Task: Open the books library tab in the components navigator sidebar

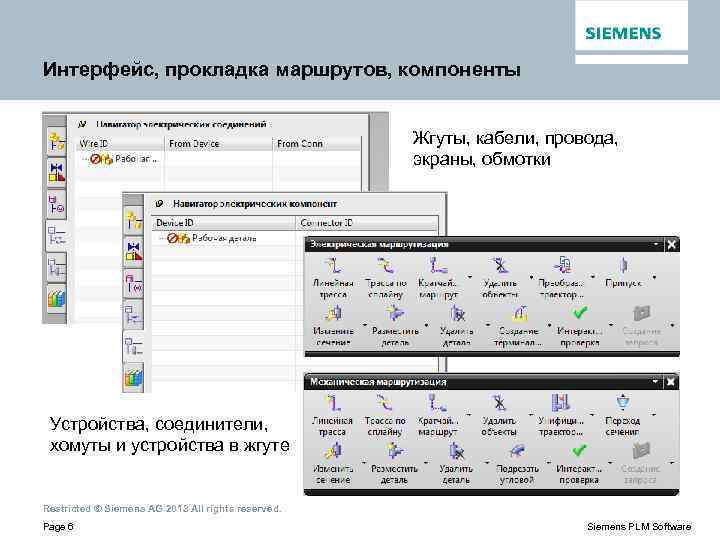Action: (x=134, y=377)
